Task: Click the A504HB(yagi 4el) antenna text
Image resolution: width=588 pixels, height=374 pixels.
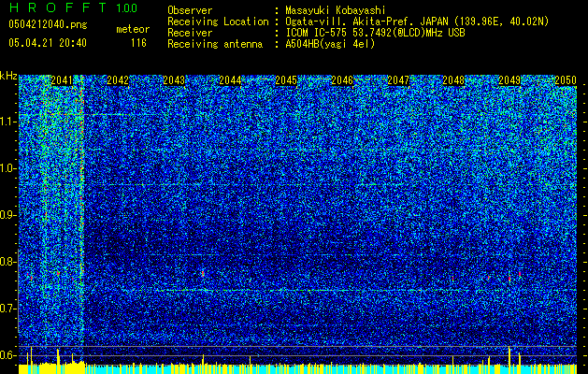Action: (330, 44)
